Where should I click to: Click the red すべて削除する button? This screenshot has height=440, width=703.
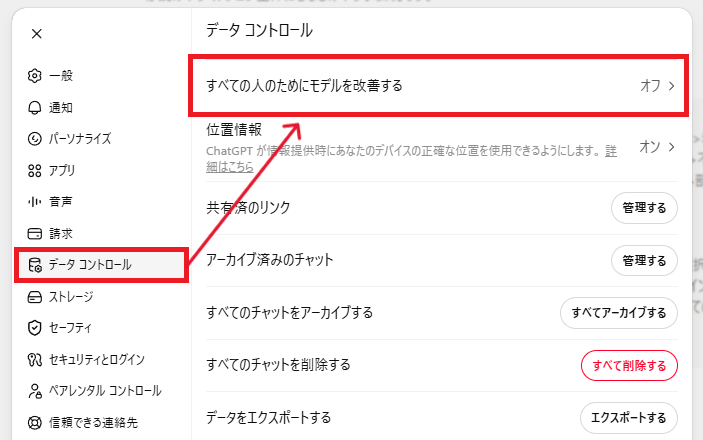(x=629, y=366)
